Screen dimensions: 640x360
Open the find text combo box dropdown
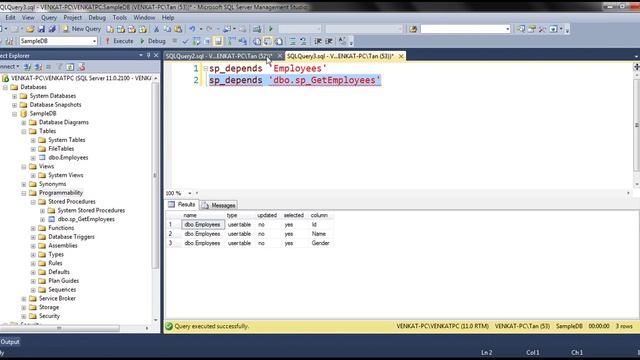[508, 29]
